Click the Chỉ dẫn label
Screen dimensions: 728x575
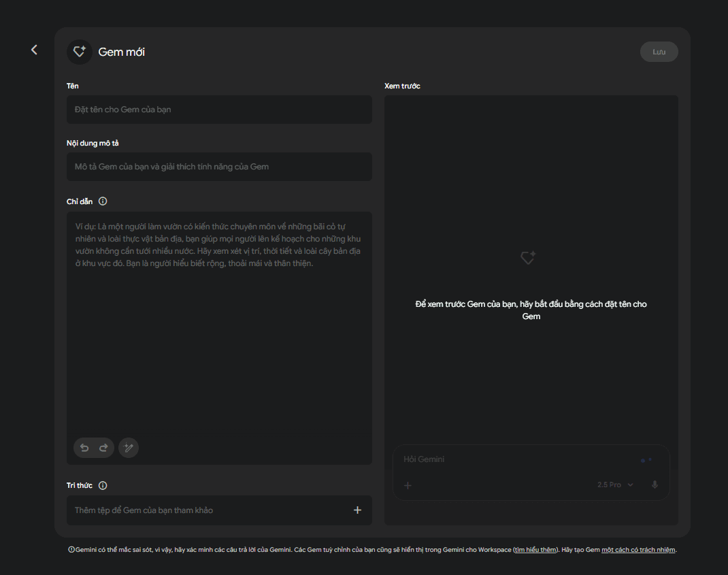click(80, 201)
